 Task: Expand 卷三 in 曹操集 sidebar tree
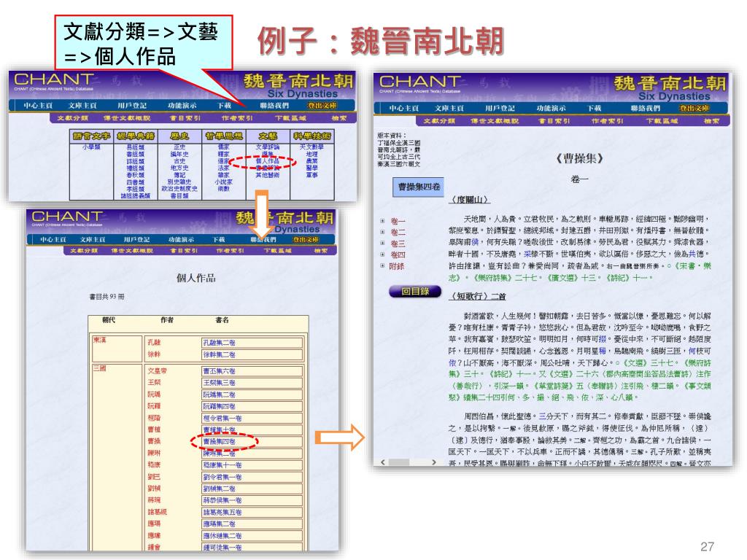pyautogui.click(x=382, y=244)
